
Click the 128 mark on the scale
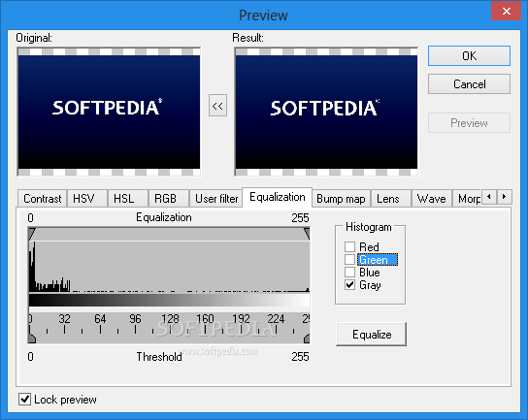tap(170, 319)
